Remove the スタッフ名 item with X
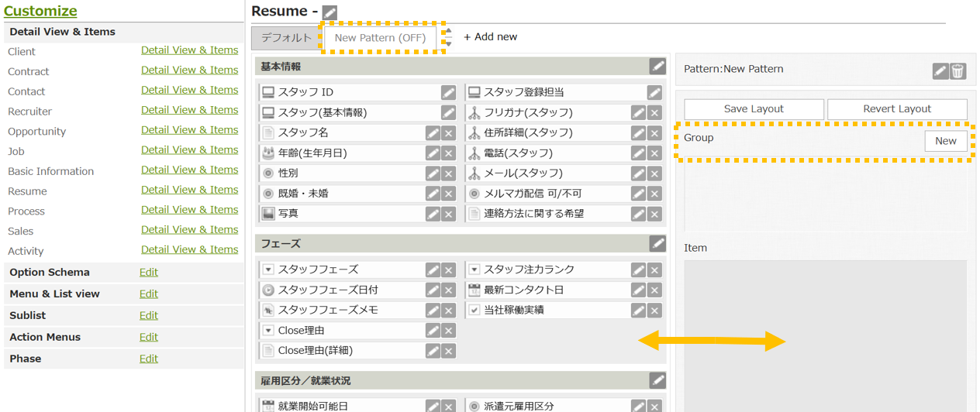This screenshot has height=412, width=980. pos(448,133)
